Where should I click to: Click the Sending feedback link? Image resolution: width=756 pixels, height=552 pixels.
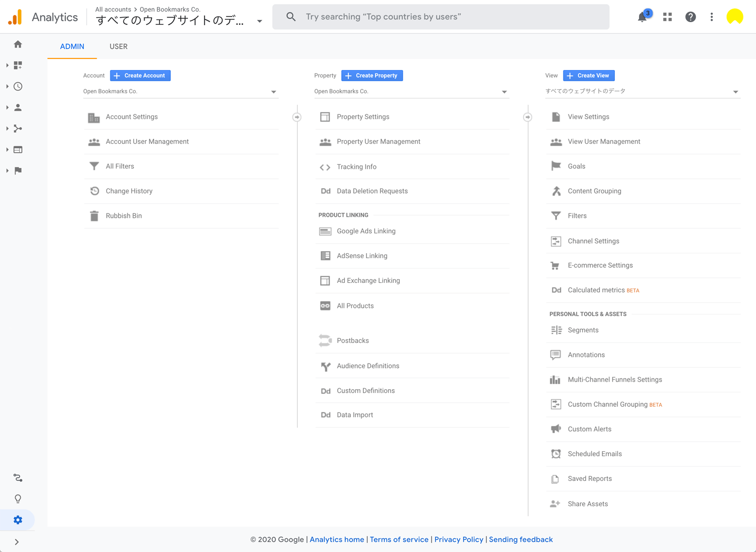pyautogui.click(x=521, y=539)
